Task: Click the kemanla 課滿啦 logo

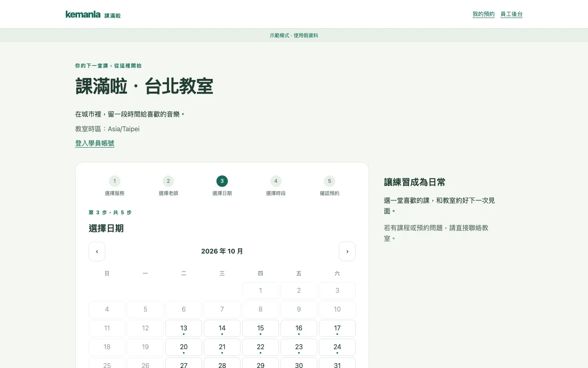Action: pos(93,14)
